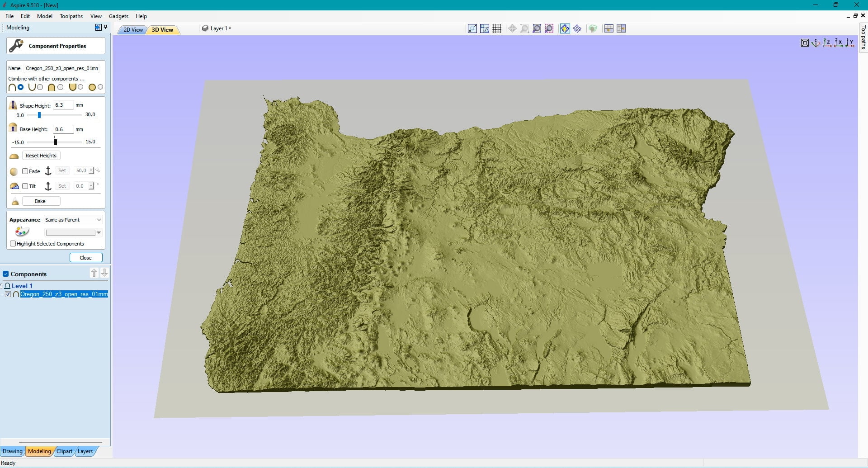Screen dimensions: 868x468
Task: Move the component up with the up arrow
Action: 94,273
